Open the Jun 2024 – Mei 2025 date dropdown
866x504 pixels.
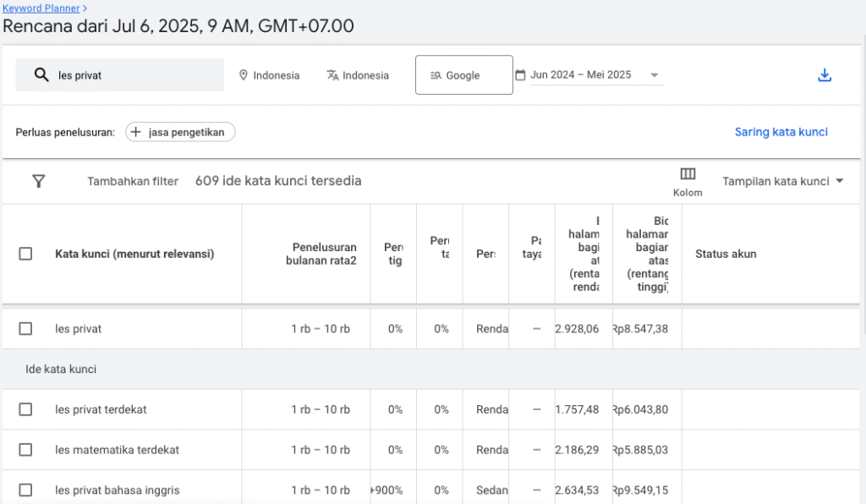click(655, 74)
